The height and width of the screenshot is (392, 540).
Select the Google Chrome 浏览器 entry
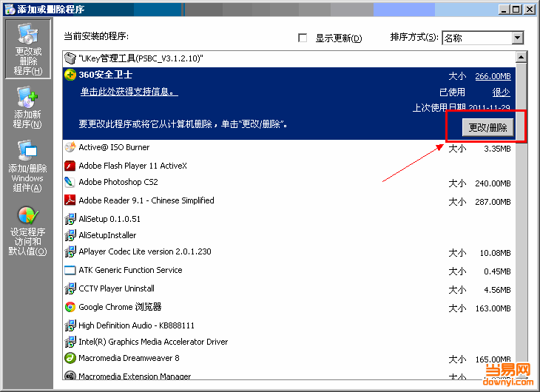click(x=289, y=307)
